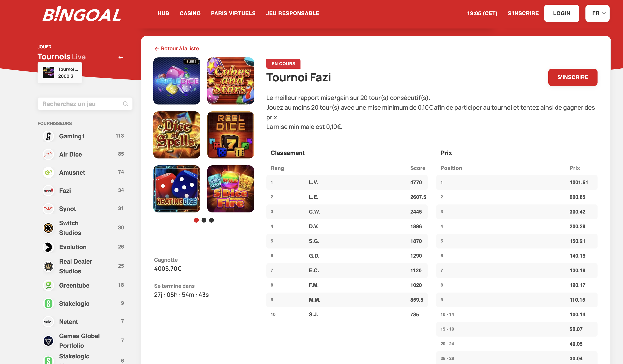
Task: Select the Gaming1 provider name
Action: [x=72, y=136]
